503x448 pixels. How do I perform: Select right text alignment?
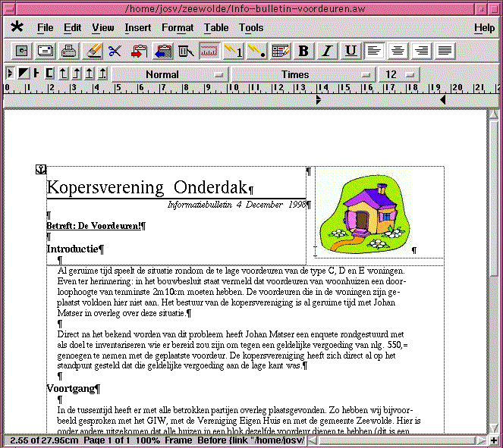pos(421,51)
